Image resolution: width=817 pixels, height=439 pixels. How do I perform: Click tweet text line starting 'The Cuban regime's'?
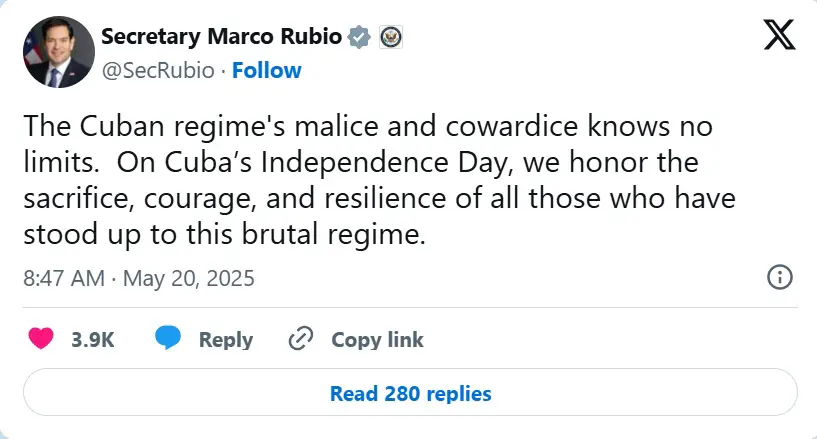368,126
